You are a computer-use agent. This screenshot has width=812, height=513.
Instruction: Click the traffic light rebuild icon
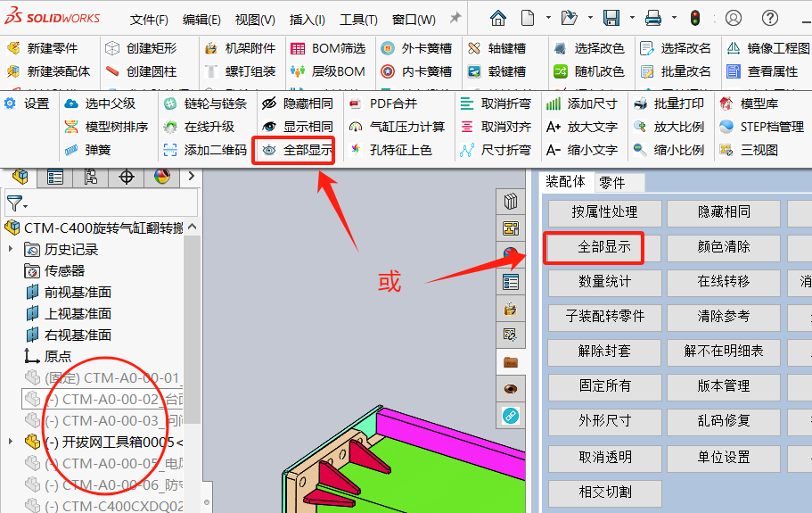click(695, 18)
